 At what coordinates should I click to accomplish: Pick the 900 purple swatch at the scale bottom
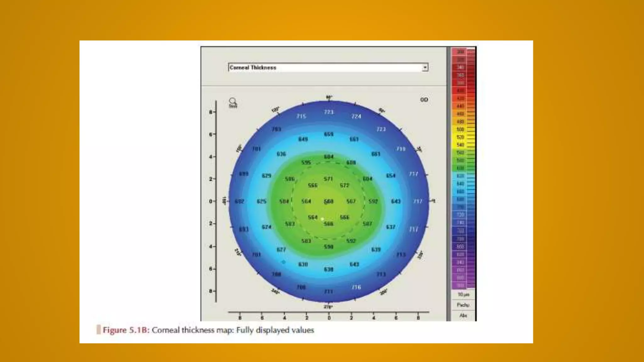tap(460, 285)
